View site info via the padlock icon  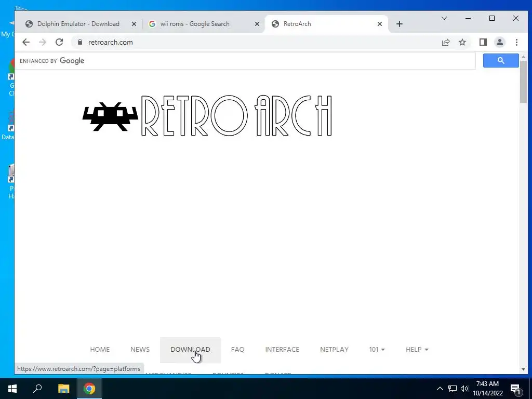coord(79,42)
